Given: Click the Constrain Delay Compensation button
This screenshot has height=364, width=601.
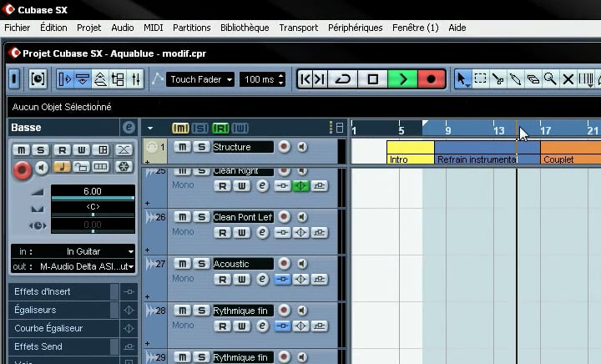Looking at the screenshot, I should (38, 79).
